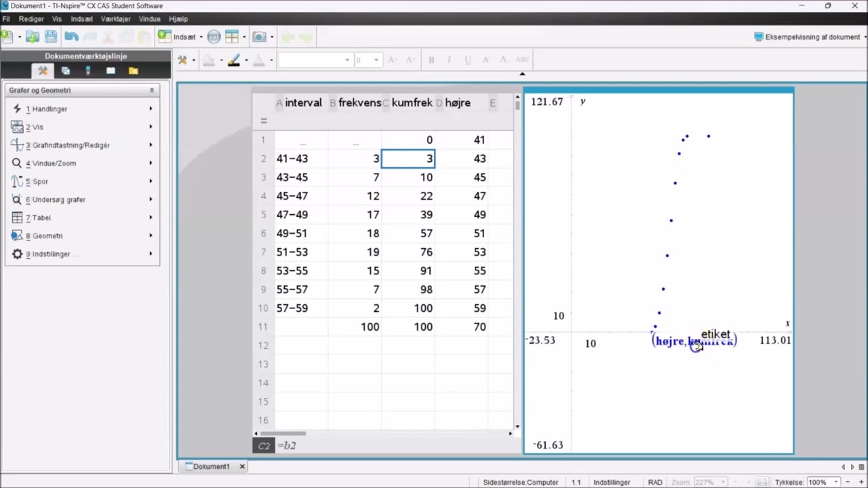Open the Værktøjer menu
The width and height of the screenshot is (868, 488).
click(x=116, y=19)
